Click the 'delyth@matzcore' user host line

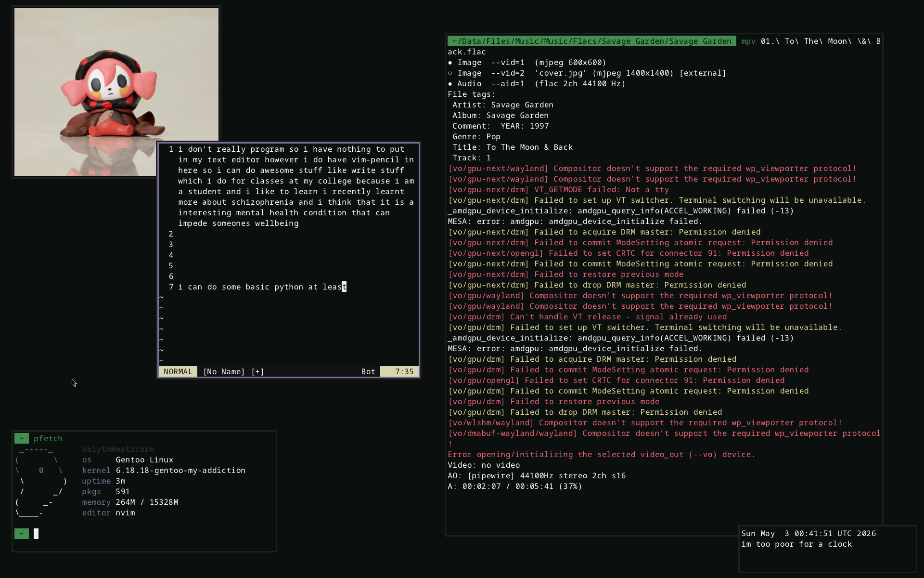[x=118, y=449]
